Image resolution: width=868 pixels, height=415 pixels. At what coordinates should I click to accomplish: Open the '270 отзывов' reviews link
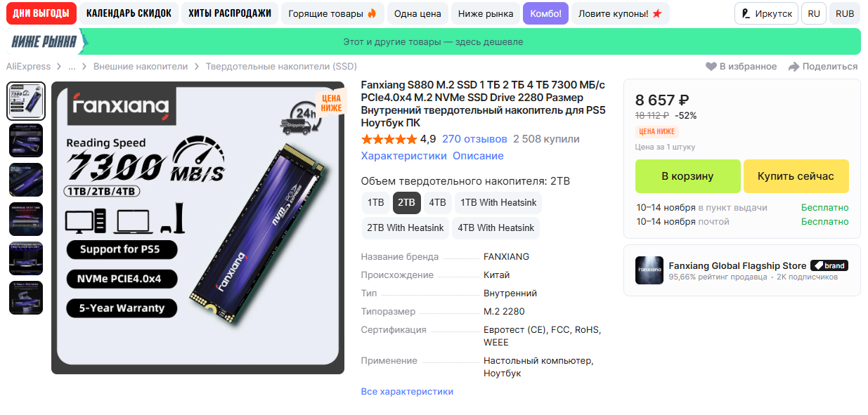point(474,139)
